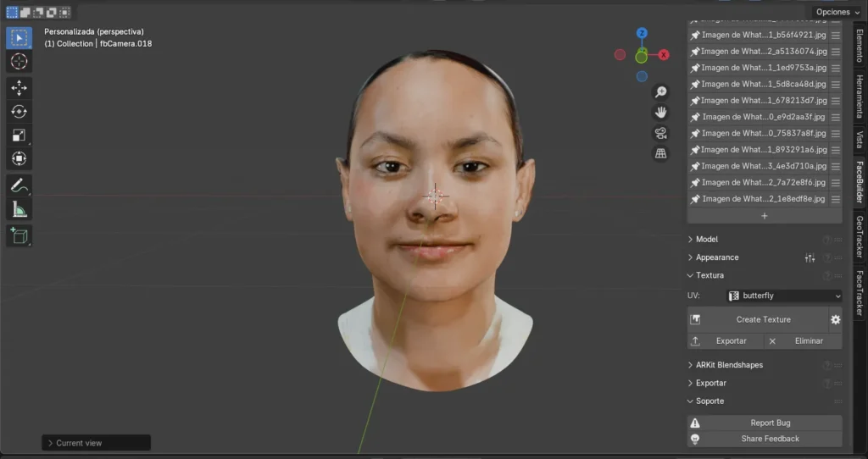The image size is (868, 459).
Task: Click the Create Texture button
Action: click(x=763, y=319)
